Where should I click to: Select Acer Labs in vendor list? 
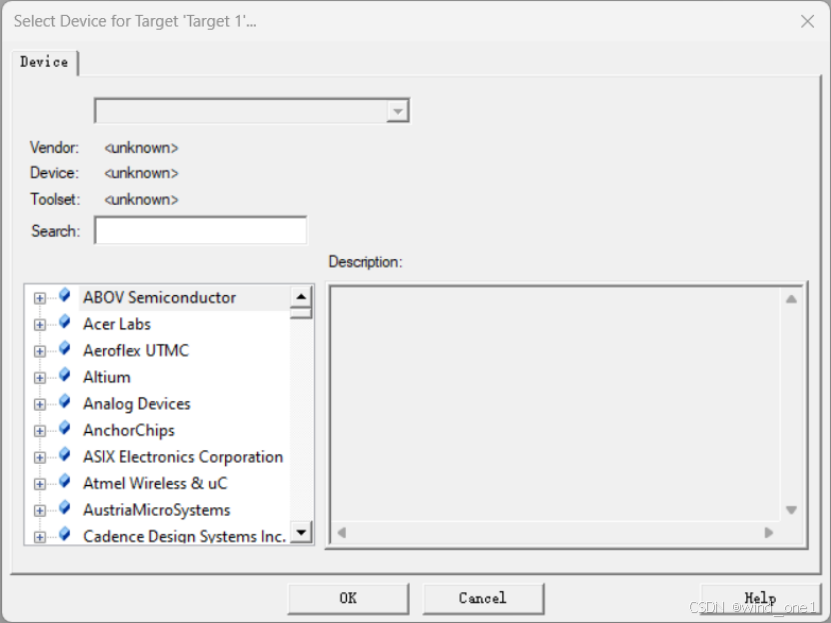117,324
